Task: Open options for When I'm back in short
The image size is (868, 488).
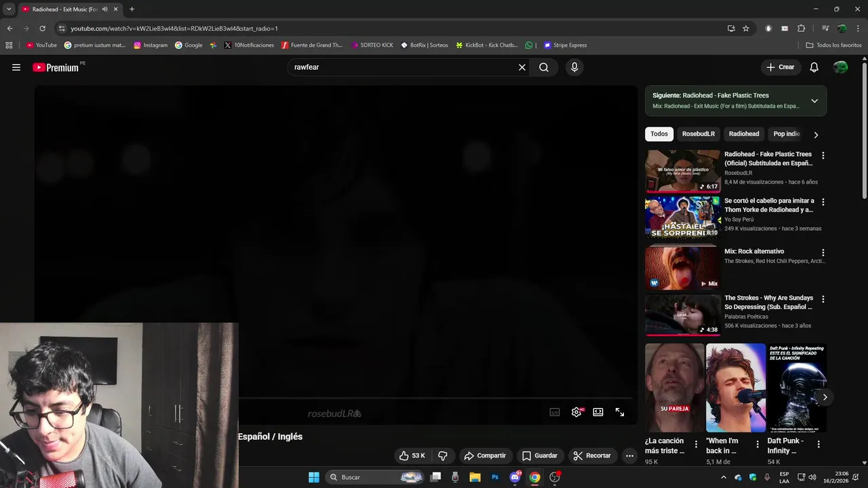Action: (x=757, y=445)
